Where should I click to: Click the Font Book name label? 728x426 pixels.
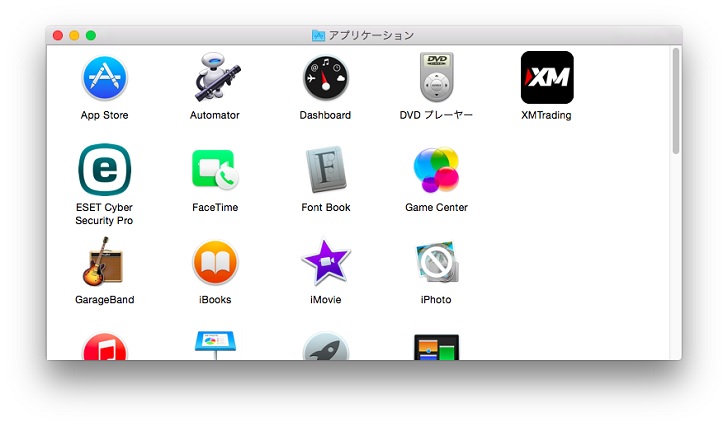pos(326,207)
